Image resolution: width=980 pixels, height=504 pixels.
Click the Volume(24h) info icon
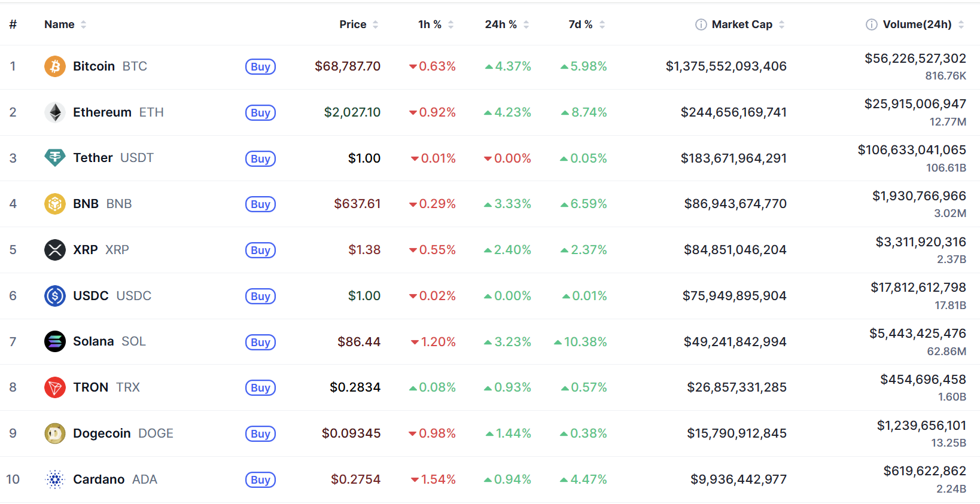tap(872, 25)
